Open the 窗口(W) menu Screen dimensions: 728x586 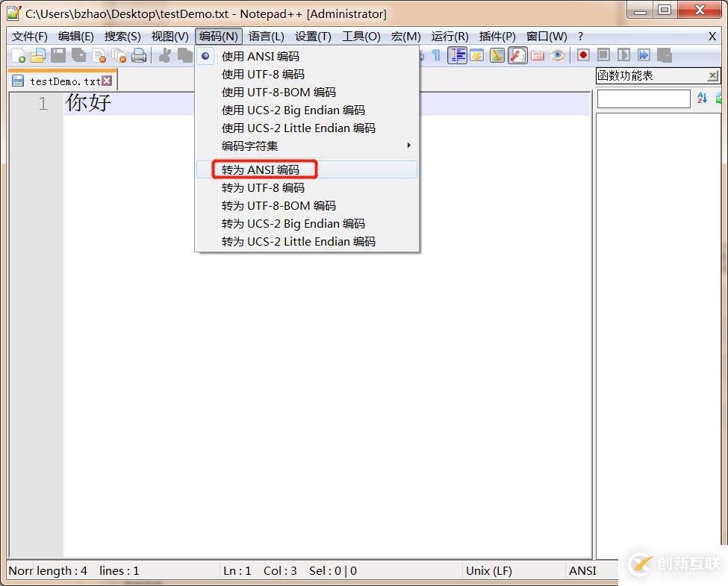click(547, 37)
